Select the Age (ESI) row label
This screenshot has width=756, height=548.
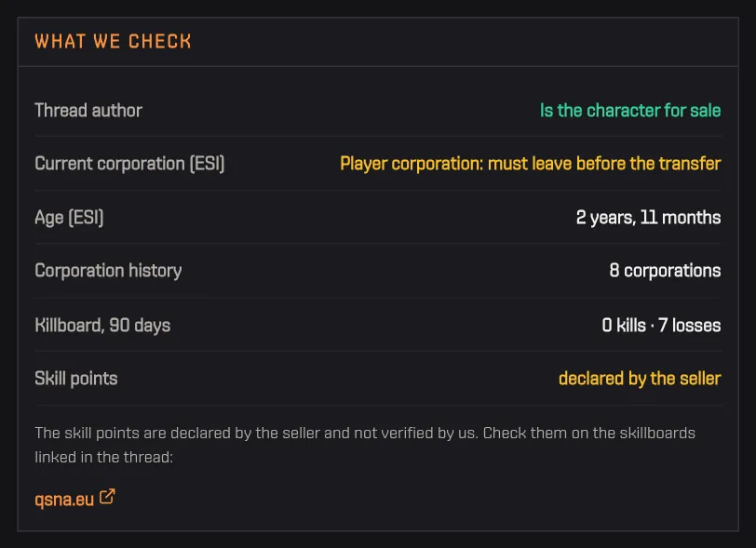[69, 218]
